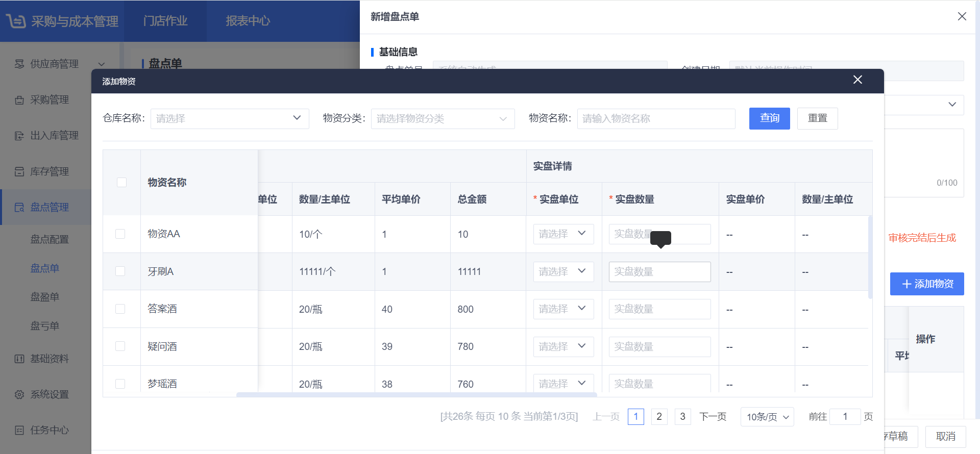Click the 供应商管理 sidebar icon
980x454 pixels.
pyautogui.click(x=19, y=64)
